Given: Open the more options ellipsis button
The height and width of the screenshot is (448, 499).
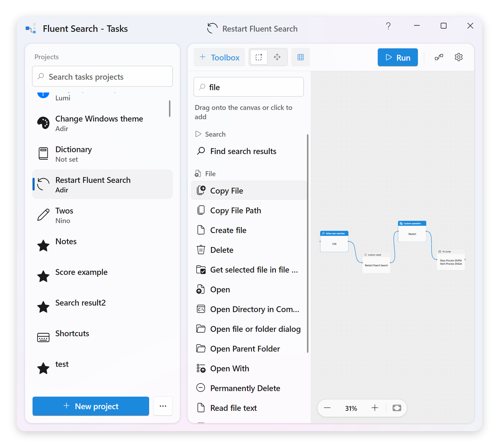Looking at the screenshot, I should pos(163,406).
